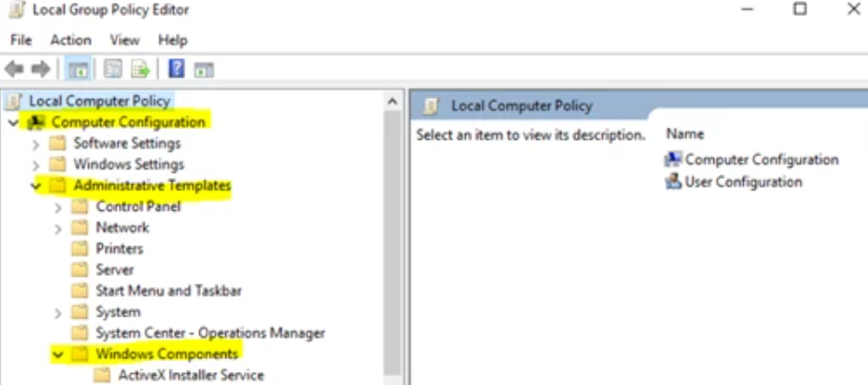The height and width of the screenshot is (385, 868).
Task: Click the tree pane vertical scrollbar thumb
Action: coord(392,243)
